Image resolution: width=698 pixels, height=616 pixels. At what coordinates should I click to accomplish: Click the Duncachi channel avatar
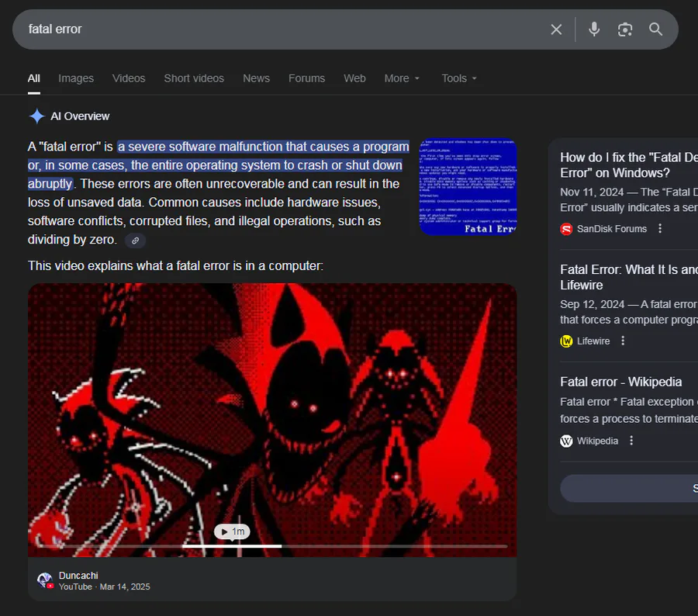click(44, 580)
